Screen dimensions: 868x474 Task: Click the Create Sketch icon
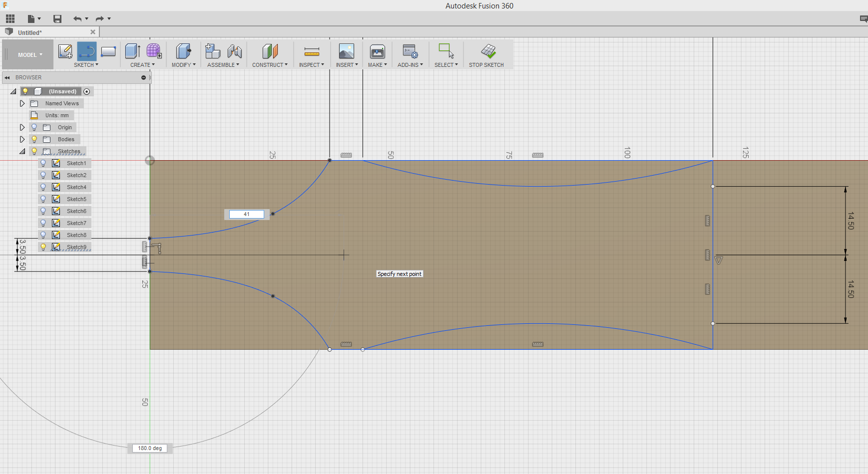[65, 51]
